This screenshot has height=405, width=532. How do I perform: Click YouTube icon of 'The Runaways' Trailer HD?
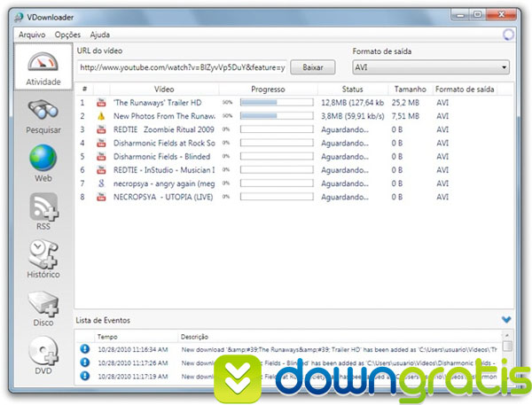[x=101, y=103]
